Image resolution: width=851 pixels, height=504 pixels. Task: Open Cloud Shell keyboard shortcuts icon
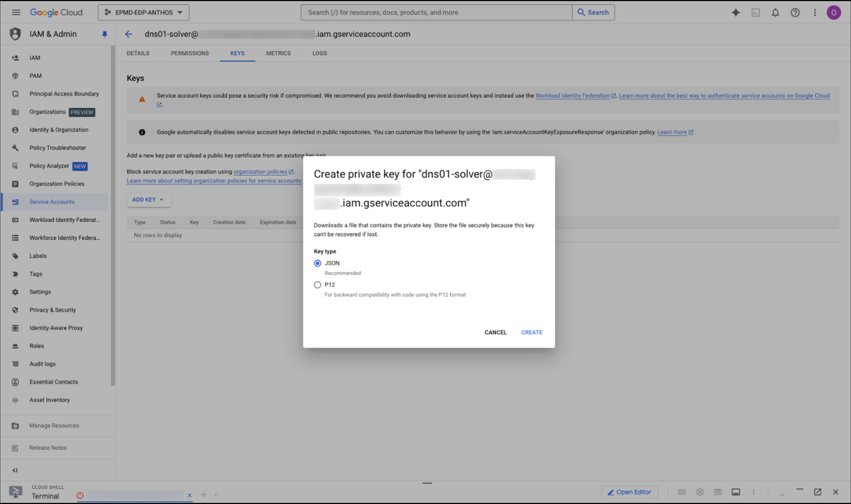682,492
